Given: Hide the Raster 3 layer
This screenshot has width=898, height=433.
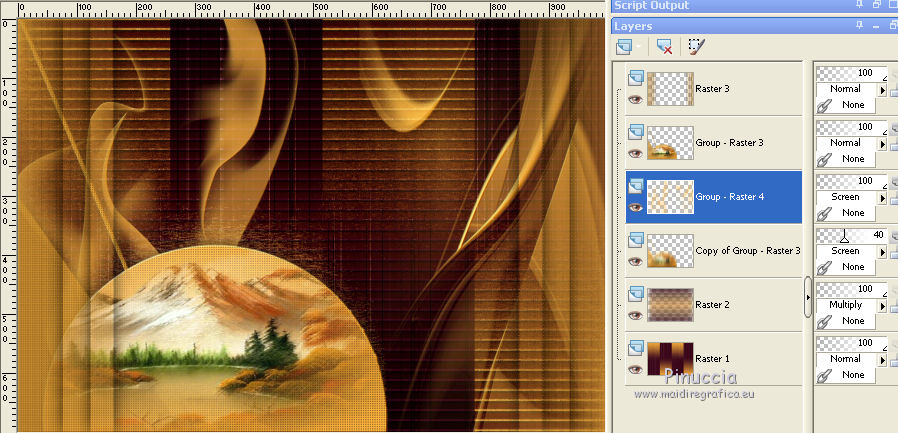Looking at the screenshot, I should (x=635, y=99).
